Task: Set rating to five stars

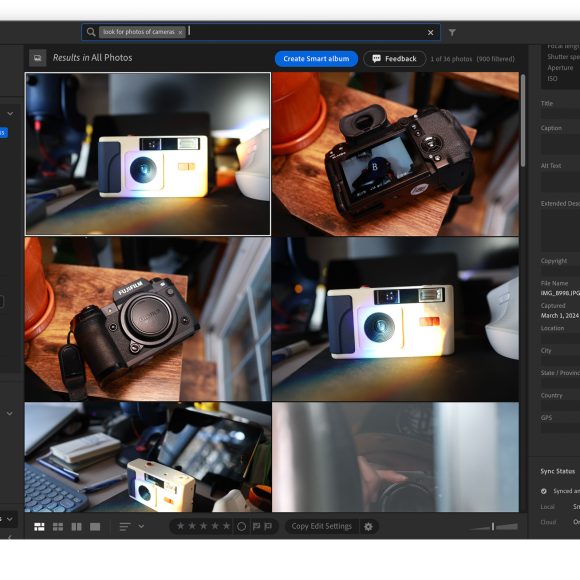Action: [226, 526]
